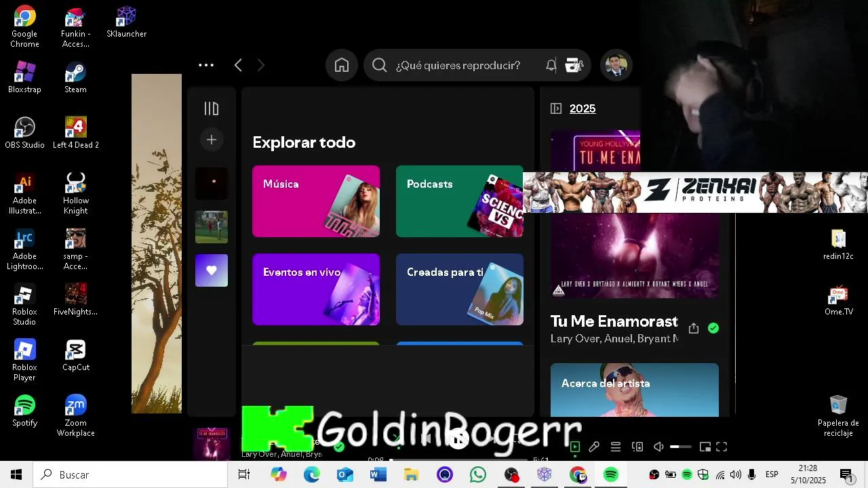This screenshot has width=868, height=488.
Task: Open the green field playlist thumbnail
Action: 212,227
